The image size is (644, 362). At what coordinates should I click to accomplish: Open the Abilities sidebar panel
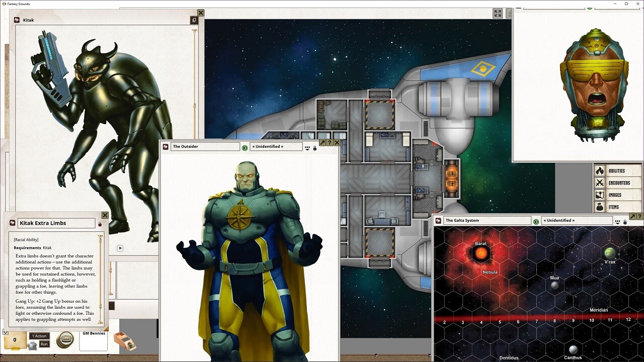tap(617, 171)
